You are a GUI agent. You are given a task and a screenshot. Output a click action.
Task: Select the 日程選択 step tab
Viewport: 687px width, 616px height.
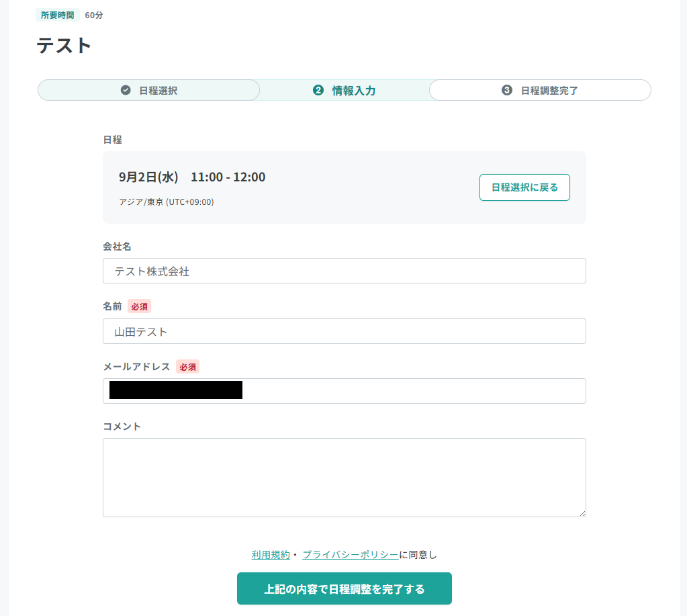149,90
